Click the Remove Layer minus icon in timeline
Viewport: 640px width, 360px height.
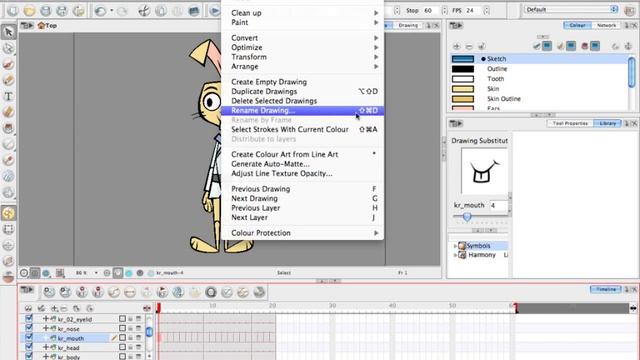[x=64, y=308]
